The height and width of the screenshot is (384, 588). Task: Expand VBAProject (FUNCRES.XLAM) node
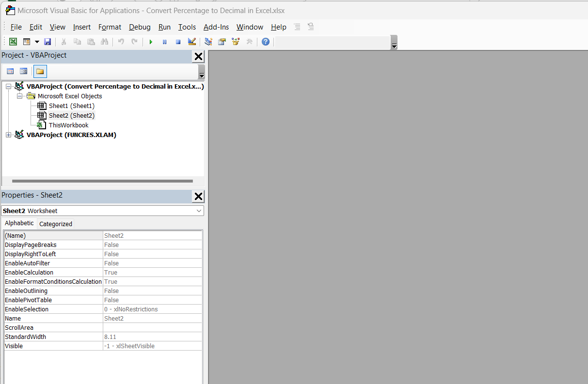[x=8, y=135]
